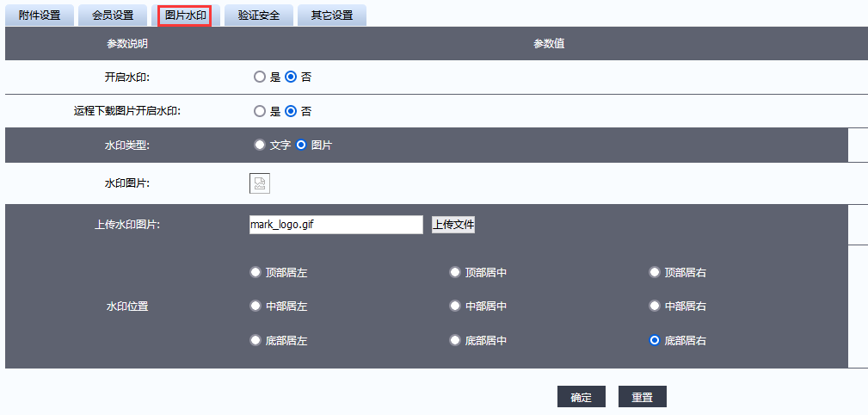The image size is (868, 415).
Task: Select 中部居中 watermark position
Action: (455, 306)
